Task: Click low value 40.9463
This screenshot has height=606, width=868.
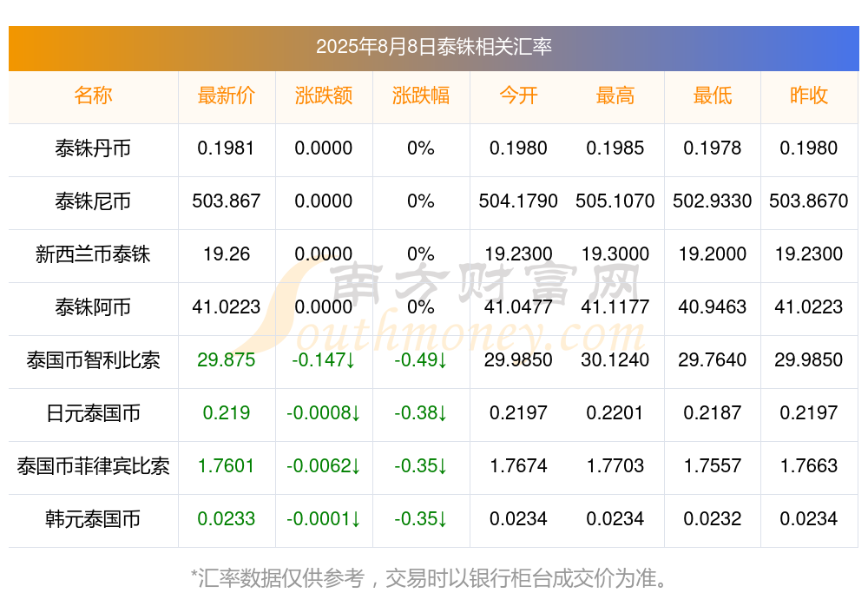Action: point(713,306)
